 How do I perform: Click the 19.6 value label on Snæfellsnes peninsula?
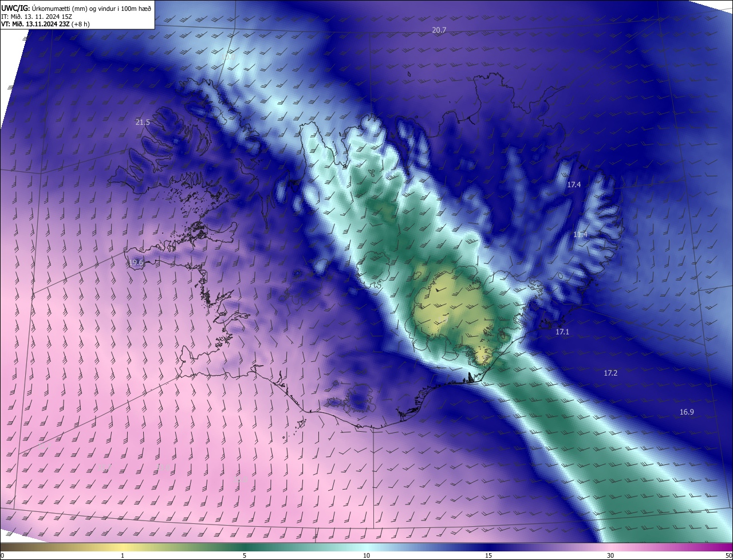click(136, 263)
